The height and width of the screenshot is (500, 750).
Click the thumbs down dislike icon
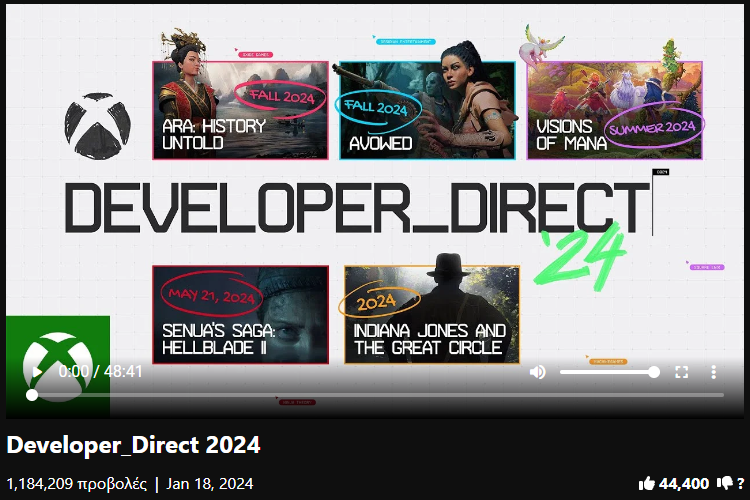725,483
